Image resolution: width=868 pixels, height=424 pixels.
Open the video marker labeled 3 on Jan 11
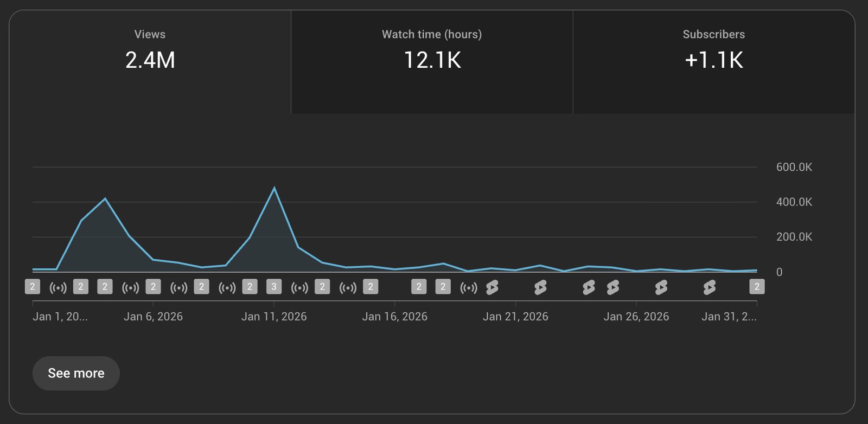274,287
